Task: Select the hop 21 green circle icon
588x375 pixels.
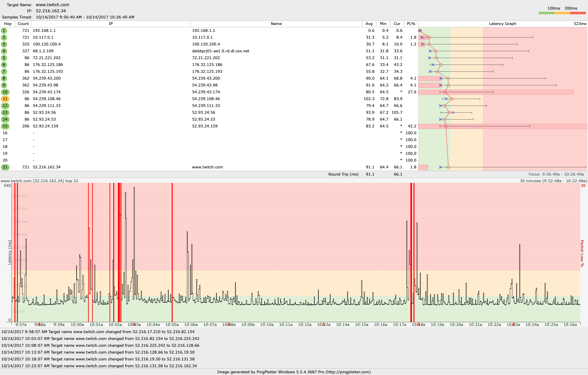Action: 5,167
